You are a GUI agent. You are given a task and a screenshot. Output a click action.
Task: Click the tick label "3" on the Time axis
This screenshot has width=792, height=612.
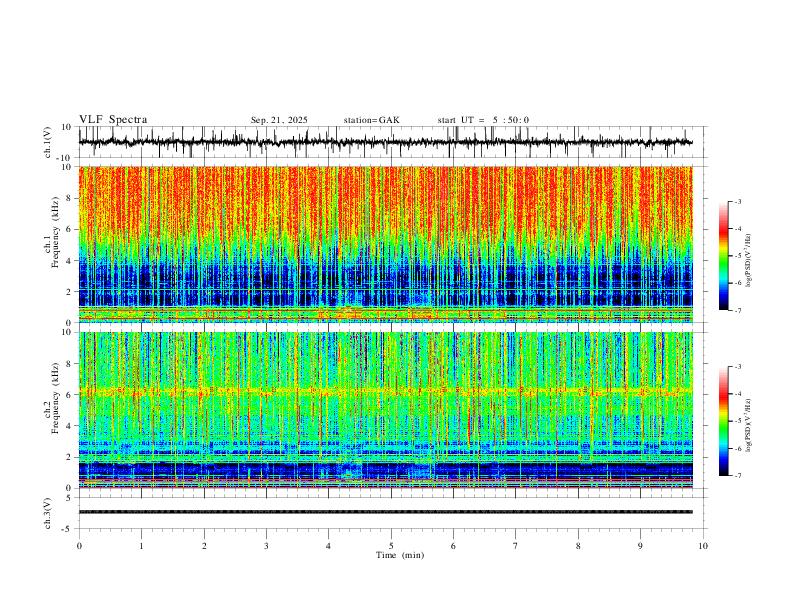(x=266, y=546)
